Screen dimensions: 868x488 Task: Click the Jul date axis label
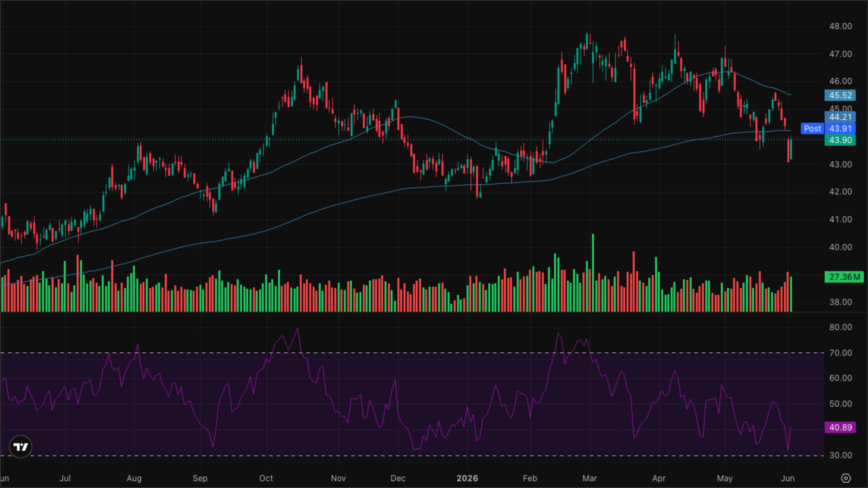[65, 478]
